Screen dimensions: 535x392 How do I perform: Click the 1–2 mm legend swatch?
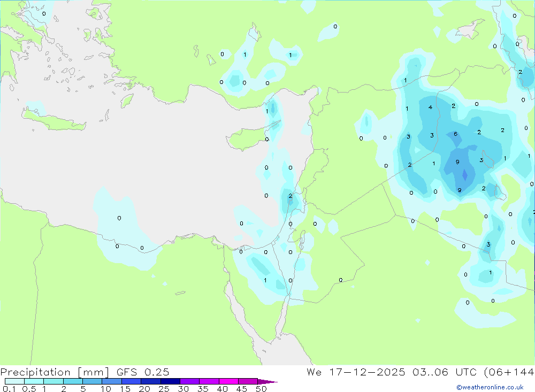tap(53, 381)
